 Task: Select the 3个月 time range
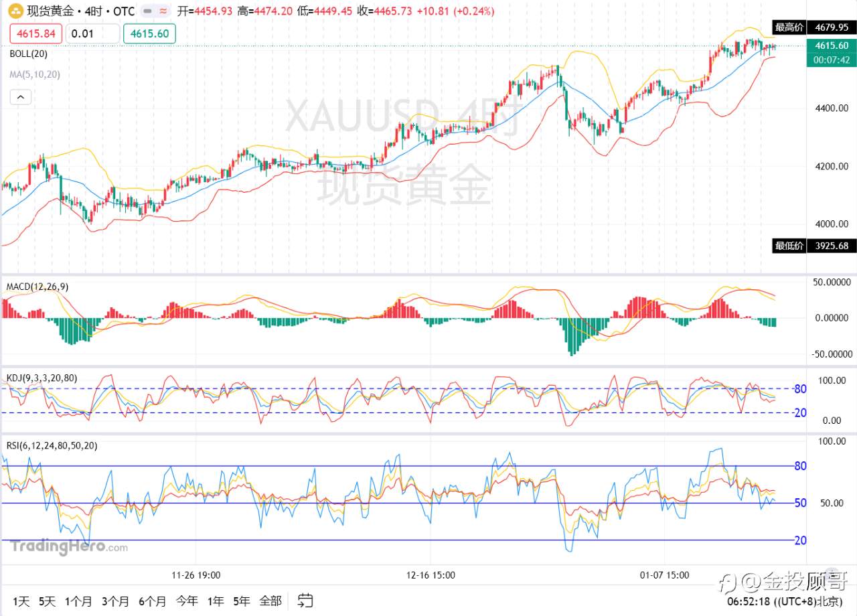point(115,601)
